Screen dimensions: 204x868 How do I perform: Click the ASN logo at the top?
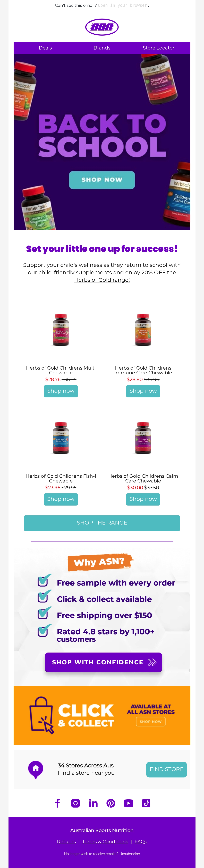point(102,27)
